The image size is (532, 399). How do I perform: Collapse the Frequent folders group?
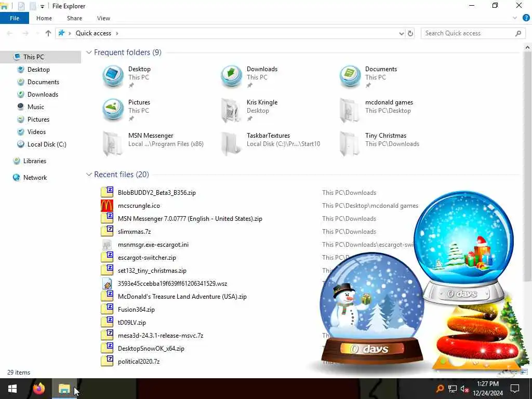(x=89, y=52)
